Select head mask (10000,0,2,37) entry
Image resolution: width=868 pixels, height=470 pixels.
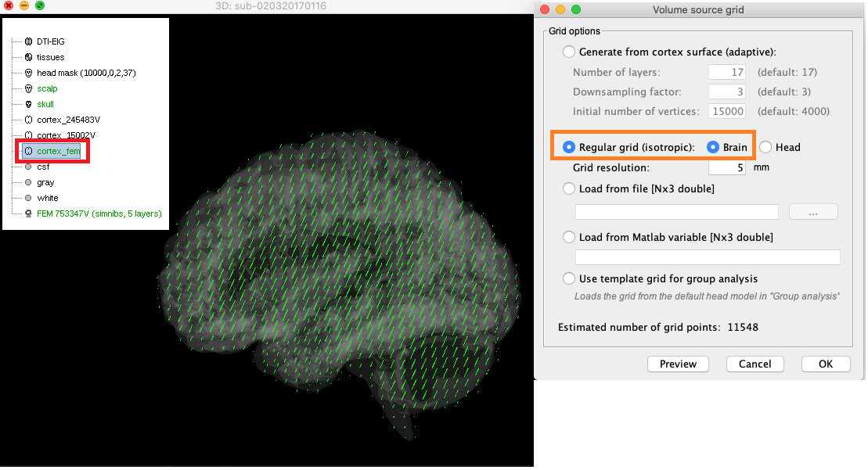[x=86, y=73]
